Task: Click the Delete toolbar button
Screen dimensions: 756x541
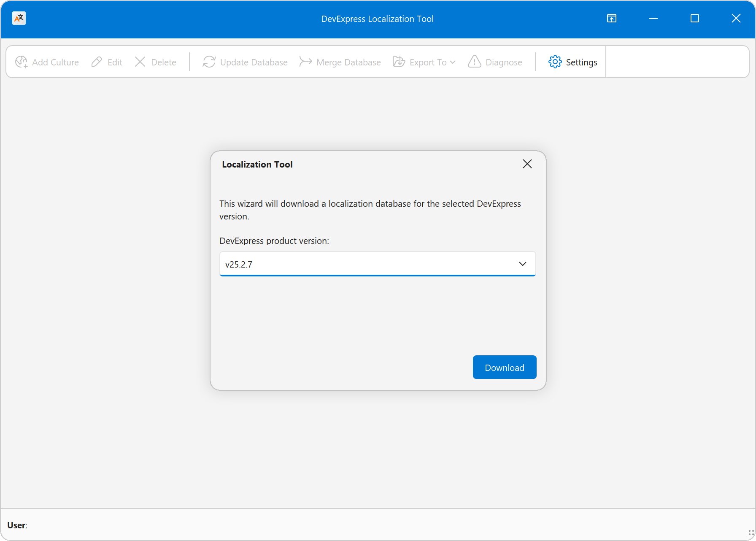Action: point(155,62)
